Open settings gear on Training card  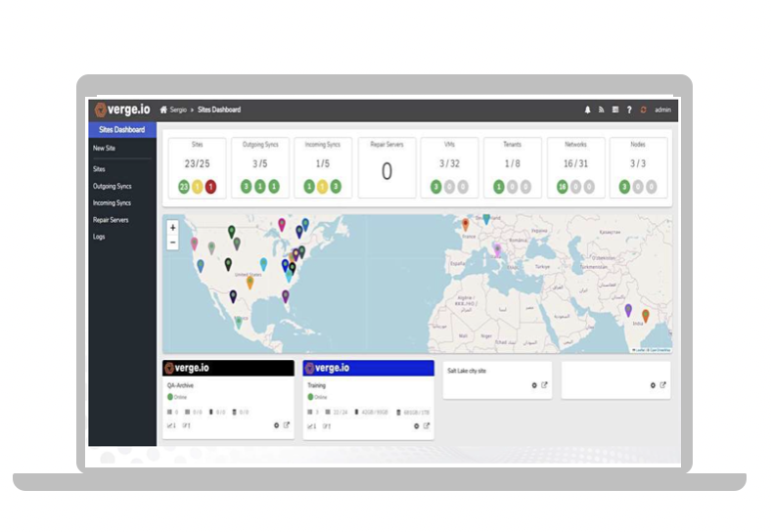(417, 425)
